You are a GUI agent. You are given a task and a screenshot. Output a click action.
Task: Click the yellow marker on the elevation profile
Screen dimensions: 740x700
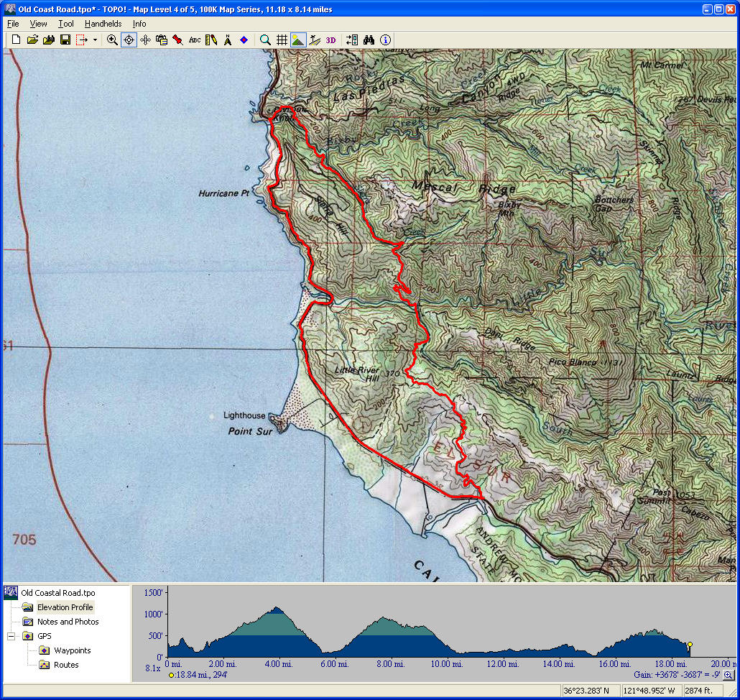click(690, 645)
